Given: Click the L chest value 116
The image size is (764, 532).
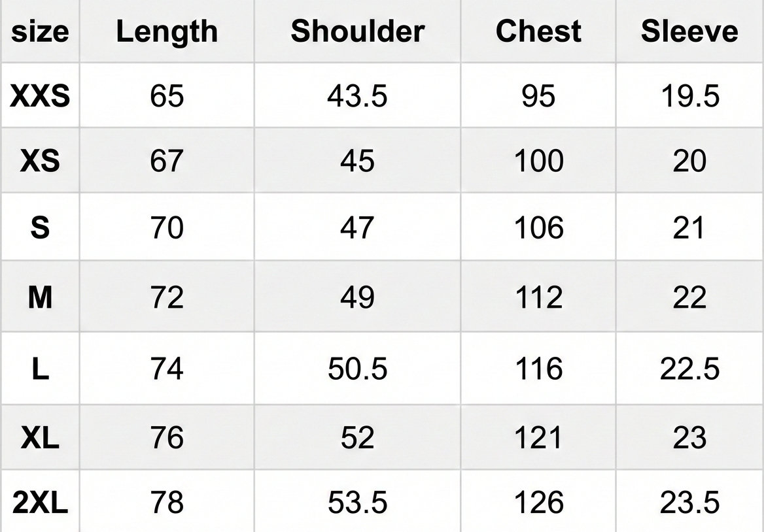Looking at the screenshot, I should (x=538, y=369).
